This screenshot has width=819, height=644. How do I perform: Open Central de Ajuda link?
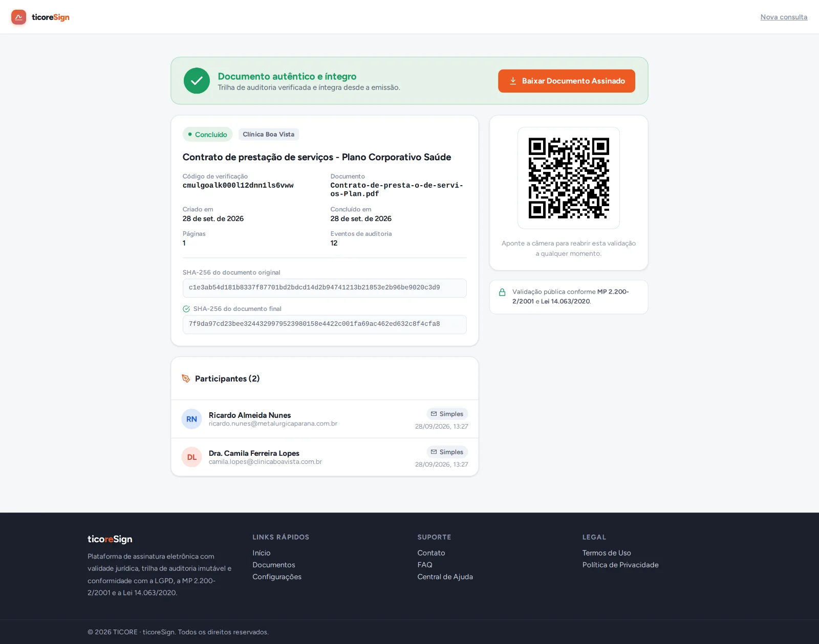[445, 577]
